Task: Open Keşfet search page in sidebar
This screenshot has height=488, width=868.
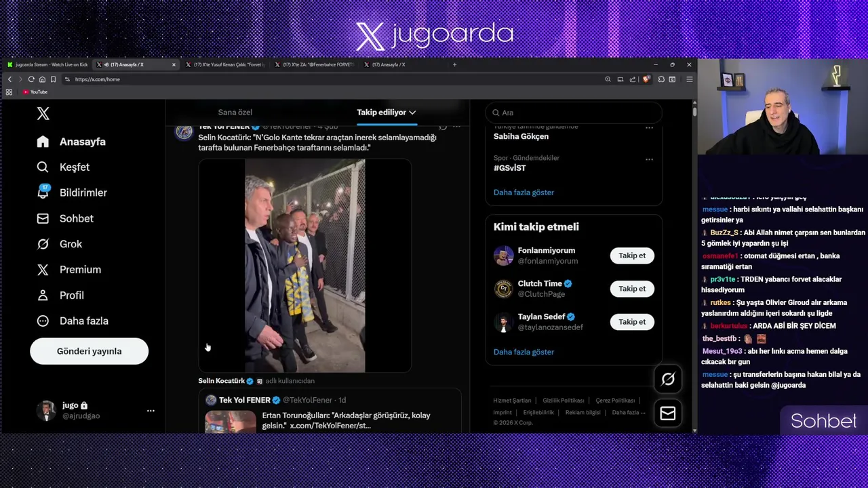Action: (63, 167)
